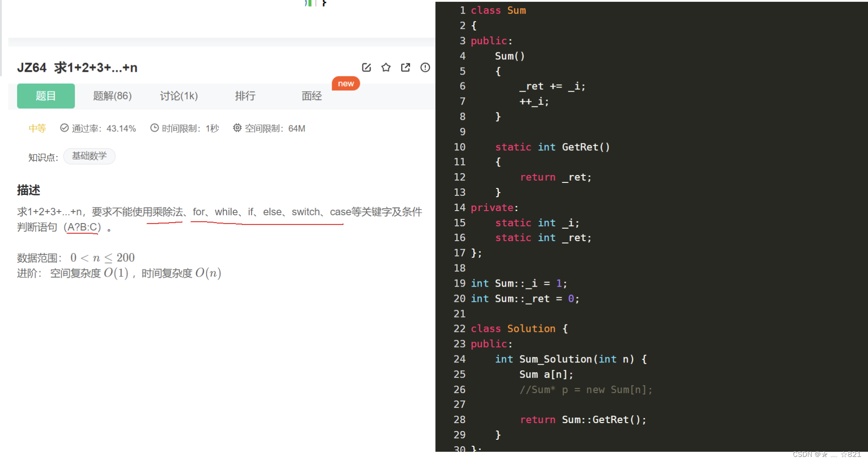The height and width of the screenshot is (462, 868).
Task: Click the 时间限制: 1秒 text
Action: coord(190,128)
